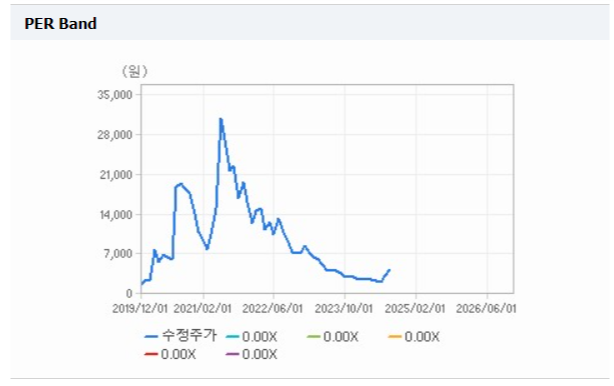This screenshot has width=614, height=386.
Task: Click the 35,000 y-axis label
Action: click(115, 95)
